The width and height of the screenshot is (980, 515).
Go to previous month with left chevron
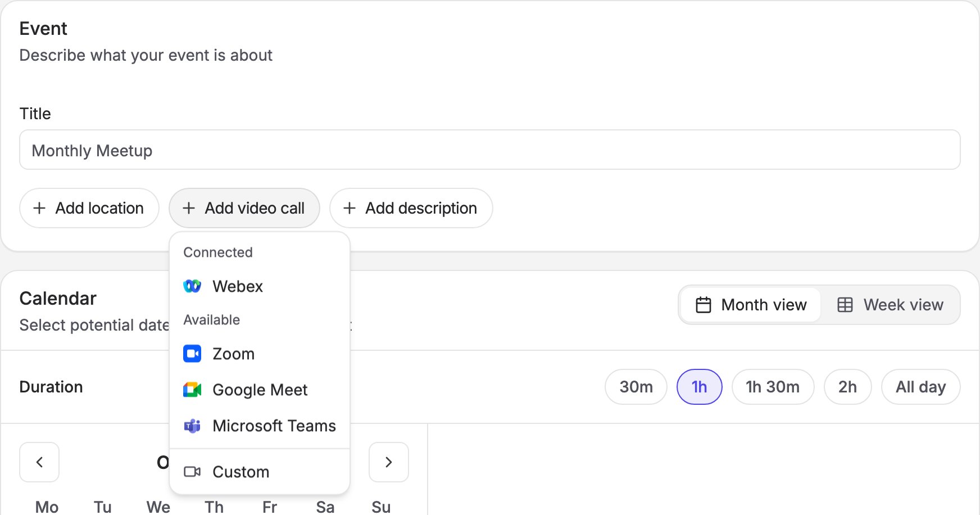click(x=39, y=462)
